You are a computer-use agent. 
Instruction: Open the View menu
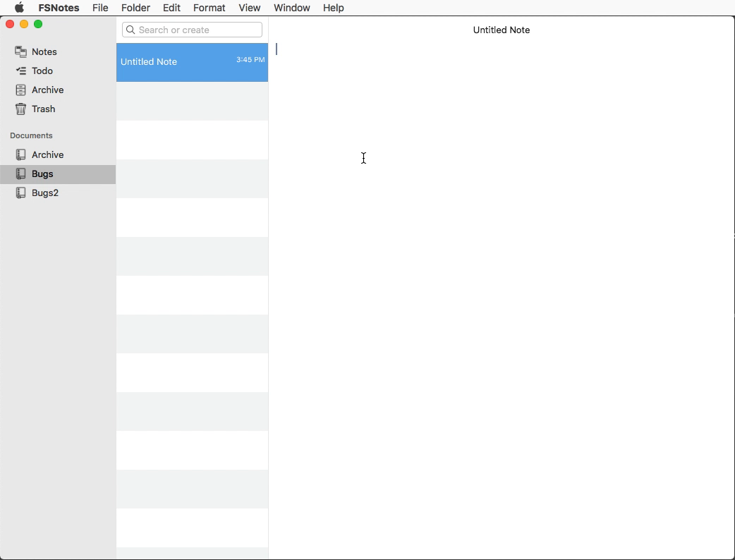[x=250, y=8]
